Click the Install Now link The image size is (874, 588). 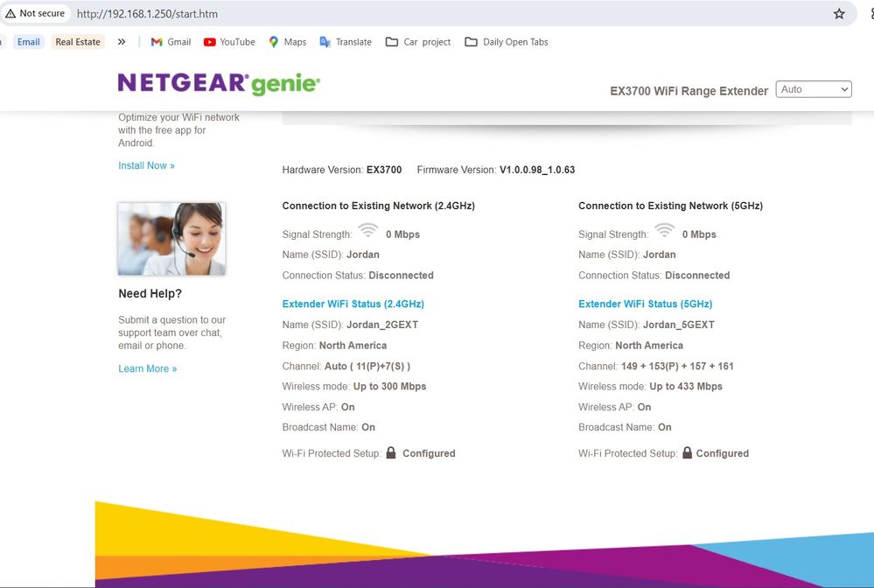pos(146,165)
